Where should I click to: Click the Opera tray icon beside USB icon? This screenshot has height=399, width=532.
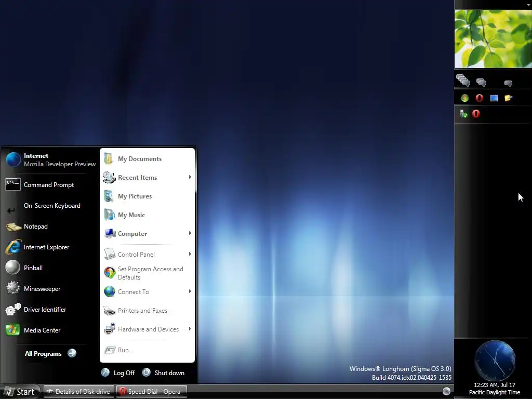[476, 114]
